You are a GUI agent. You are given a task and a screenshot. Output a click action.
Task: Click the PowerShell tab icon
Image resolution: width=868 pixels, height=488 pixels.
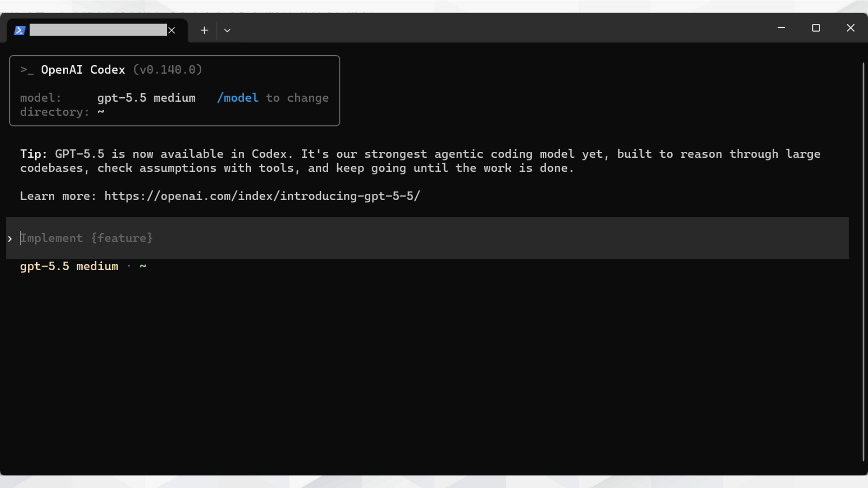(19, 30)
